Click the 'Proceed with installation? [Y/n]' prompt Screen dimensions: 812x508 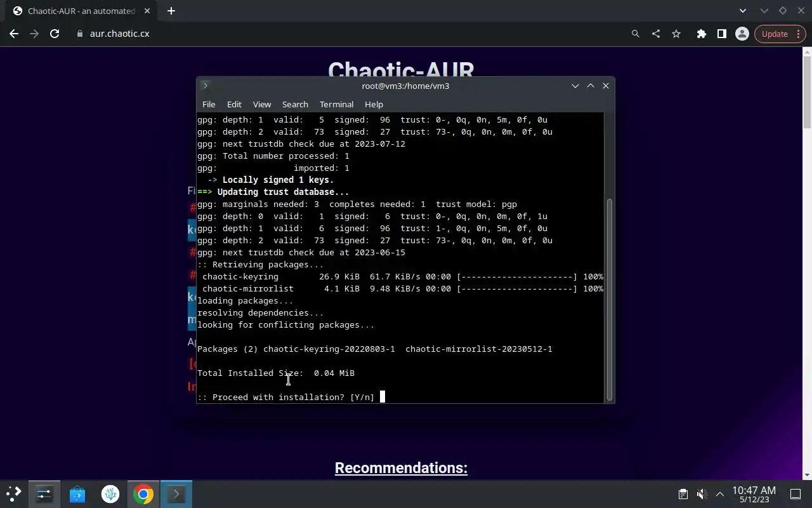[x=285, y=398]
